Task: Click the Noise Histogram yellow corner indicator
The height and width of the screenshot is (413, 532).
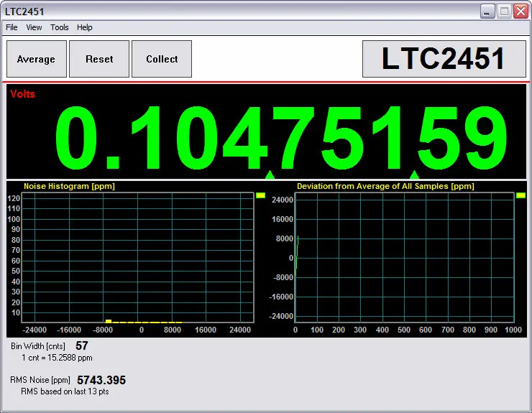Action: pyautogui.click(x=260, y=195)
